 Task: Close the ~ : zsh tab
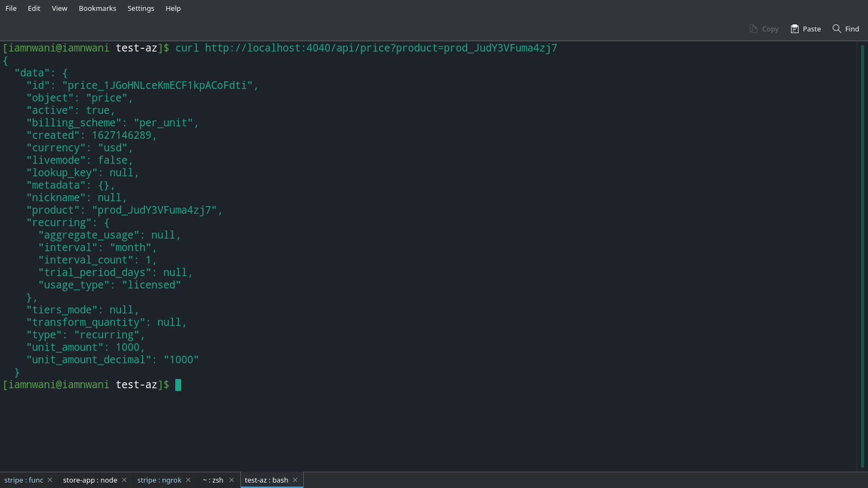point(232,480)
